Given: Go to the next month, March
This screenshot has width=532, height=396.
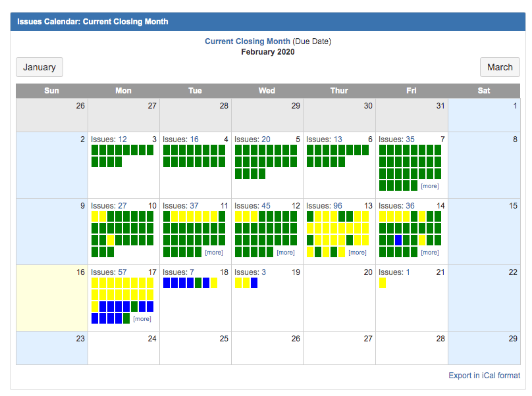Looking at the screenshot, I should click(500, 67).
